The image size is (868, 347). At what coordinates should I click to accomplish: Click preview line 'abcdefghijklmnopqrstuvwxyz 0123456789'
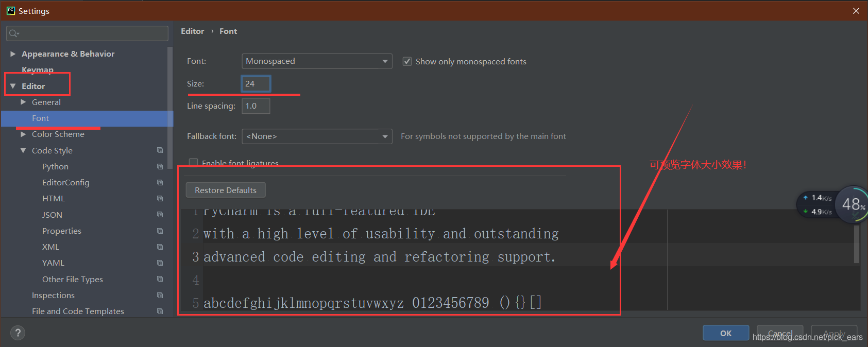click(346, 303)
